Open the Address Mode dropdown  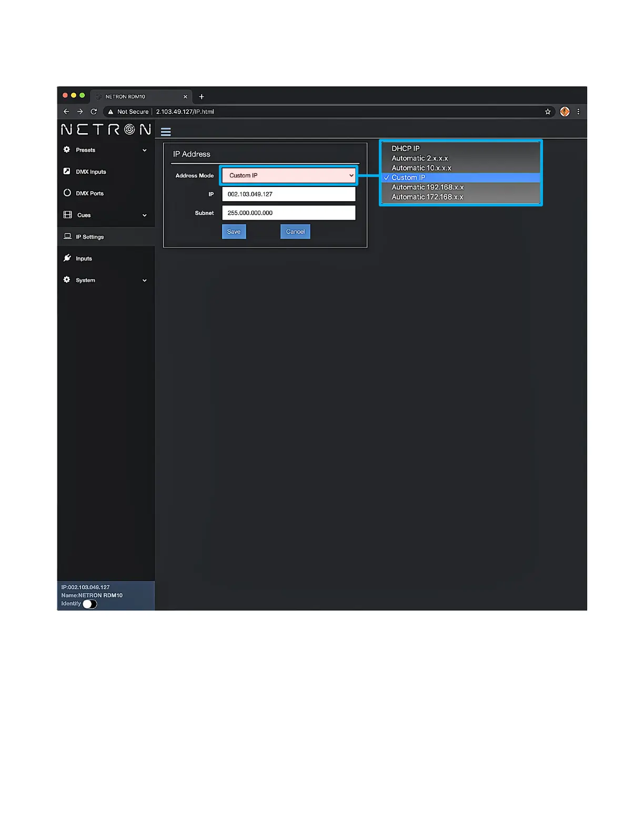pos(288,175)
